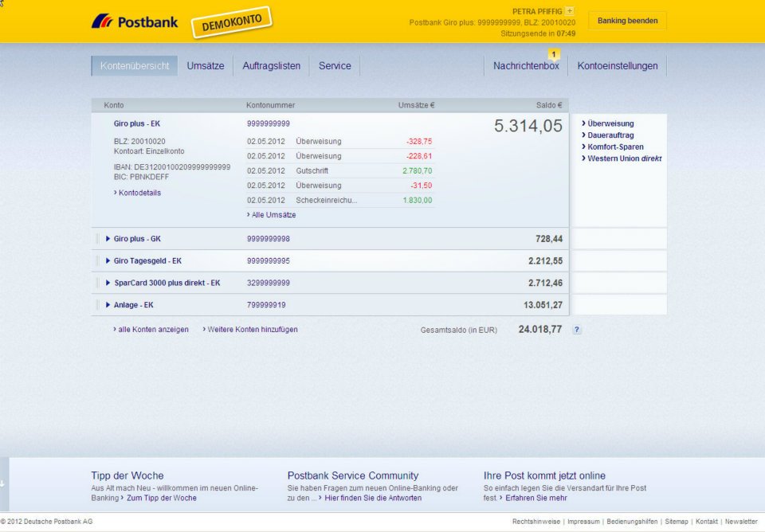Expand the SparCard 3000 plus direkt account
The width and height of the screenshot is (765, 532).
[108, 283]
